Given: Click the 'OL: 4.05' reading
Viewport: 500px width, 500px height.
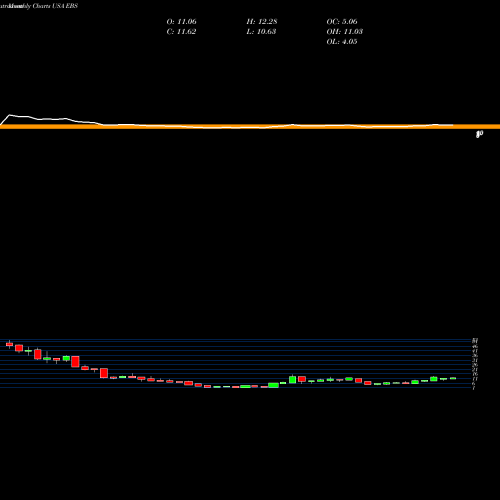Looking at the screenshot, I should click(x=342, y=42).
